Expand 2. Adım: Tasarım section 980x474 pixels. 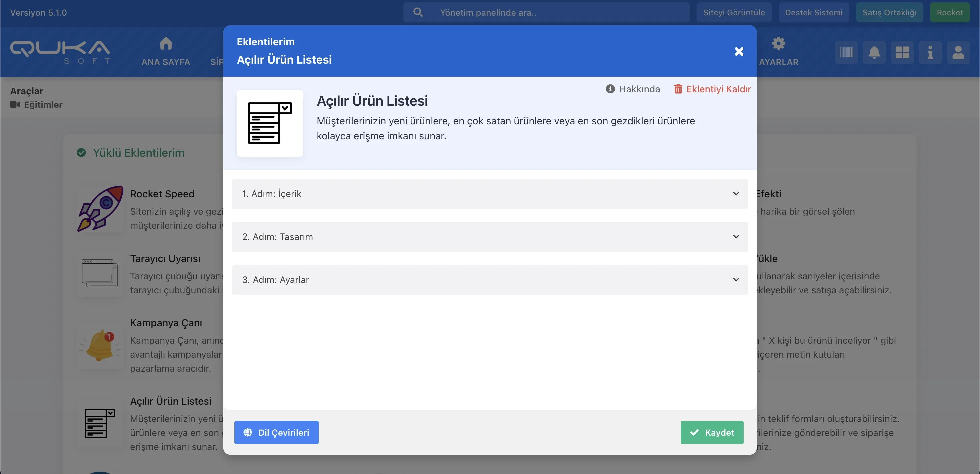coord(489,237)
